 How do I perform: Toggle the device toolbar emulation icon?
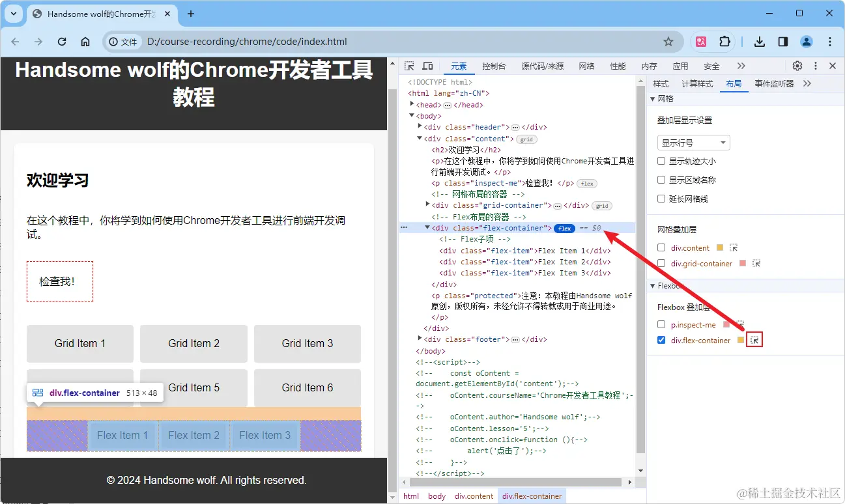(427, 66)
